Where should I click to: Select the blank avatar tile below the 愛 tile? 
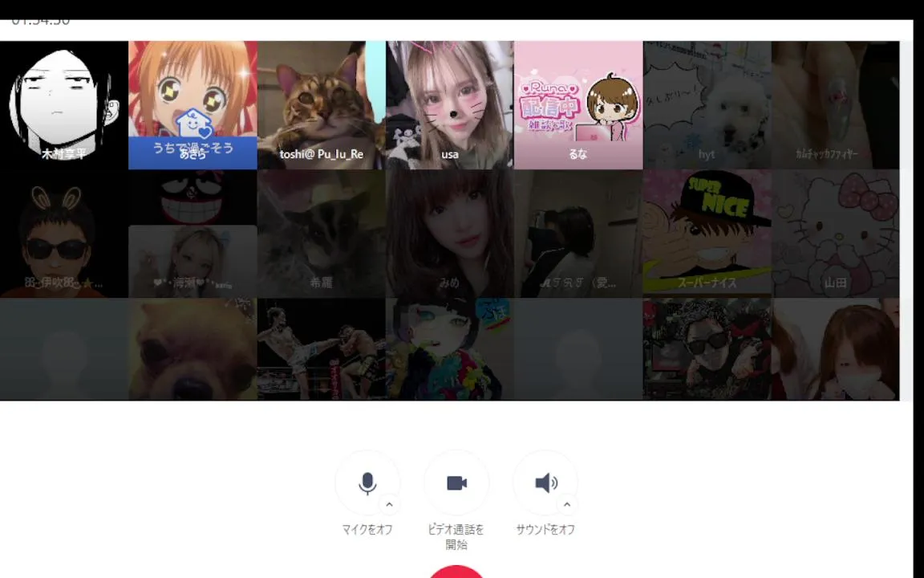coord(578,349)
